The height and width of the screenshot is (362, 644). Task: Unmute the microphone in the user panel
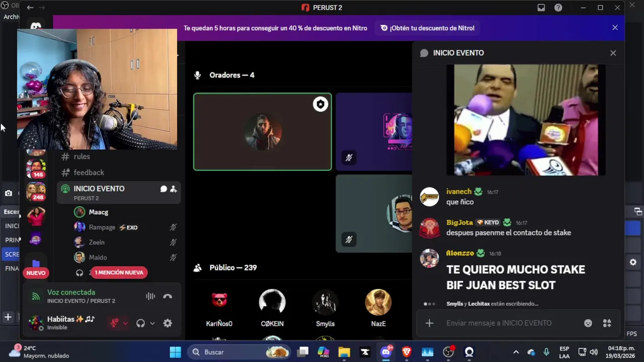114,323
